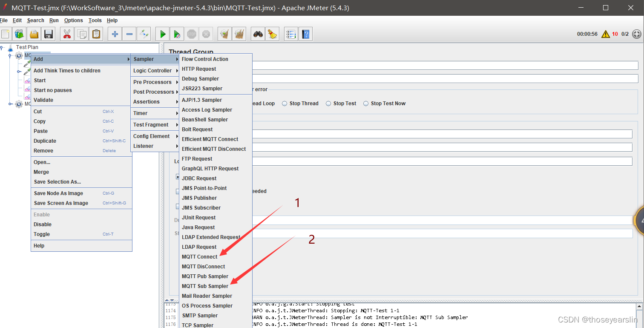Open the Function Helper list icon

[291, 34]
